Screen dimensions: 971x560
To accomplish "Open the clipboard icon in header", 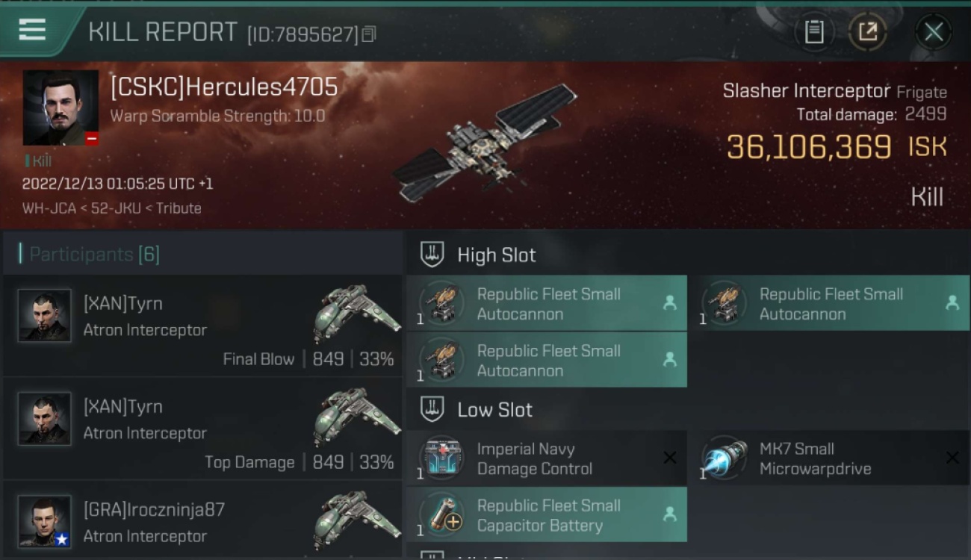I will point(814,32).
